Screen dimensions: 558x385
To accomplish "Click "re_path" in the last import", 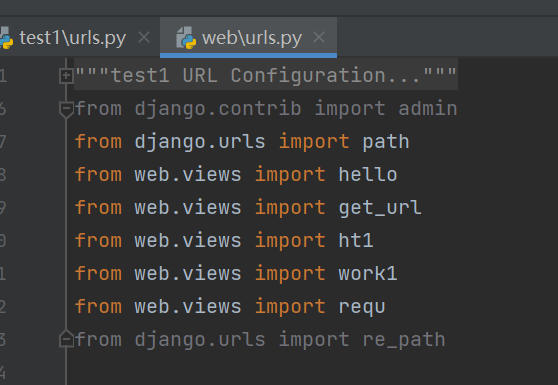I will click(x=404, y=339).
